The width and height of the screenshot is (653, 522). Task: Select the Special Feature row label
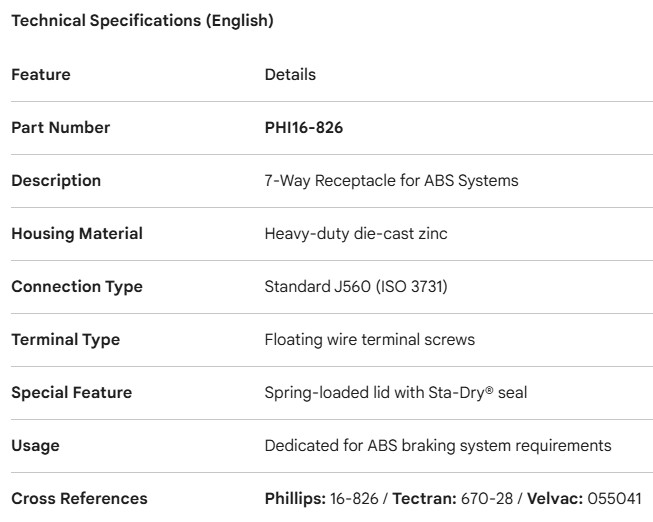(x=71, y=393)
